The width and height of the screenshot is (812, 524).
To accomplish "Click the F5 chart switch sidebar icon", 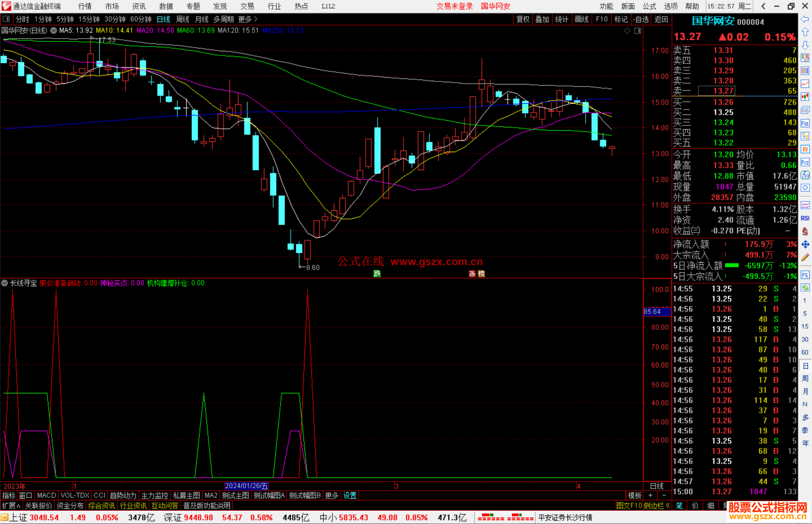I will (805, 275).
